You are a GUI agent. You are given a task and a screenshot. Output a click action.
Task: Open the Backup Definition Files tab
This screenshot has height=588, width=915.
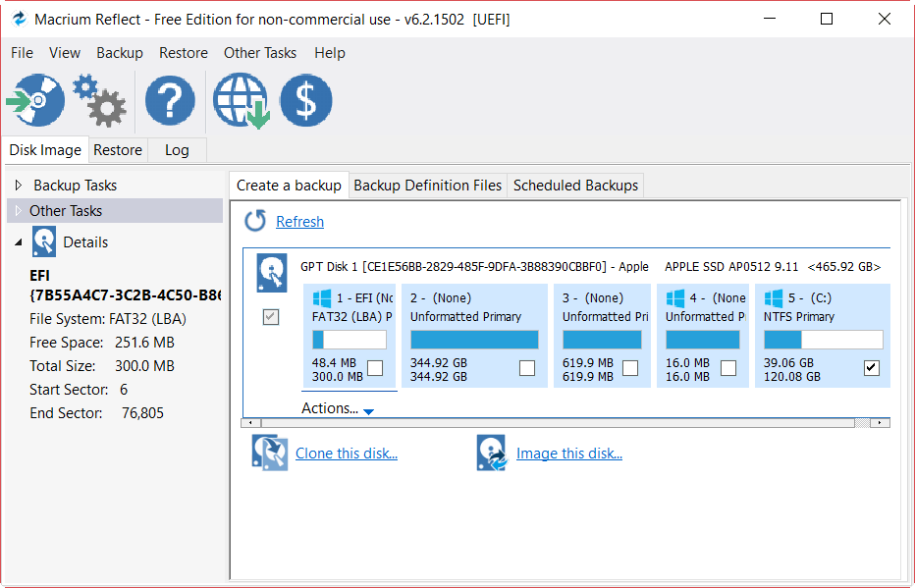pyautogui.click(x=428, y=186)
